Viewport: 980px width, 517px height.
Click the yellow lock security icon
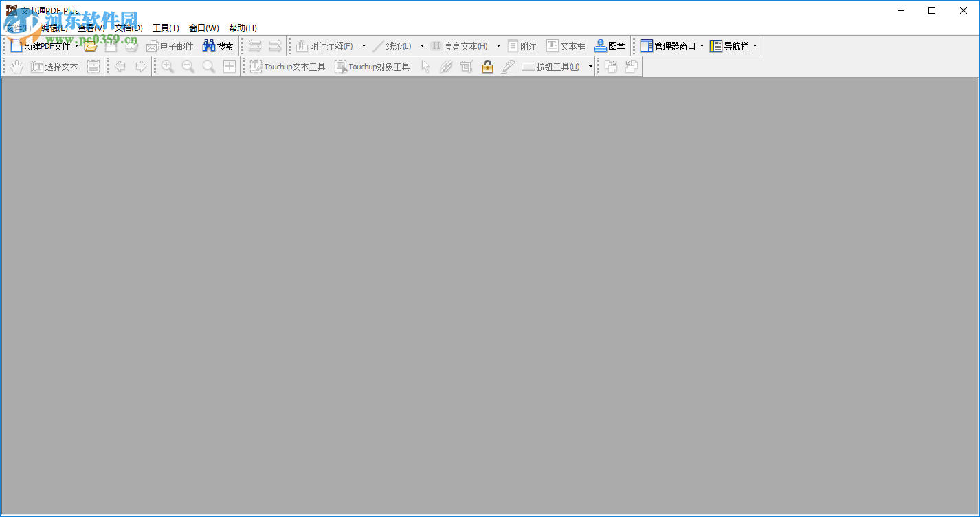pos(487,66)
